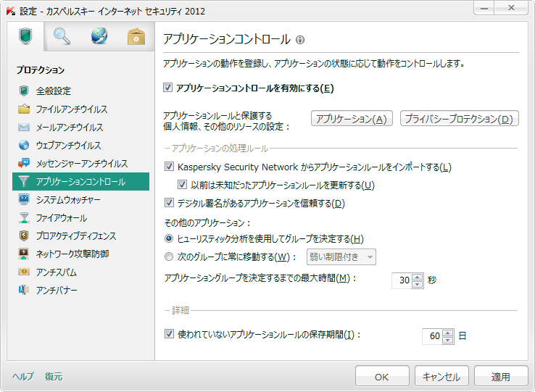Click the ウェブアンチウイルス globe icon
The width and height of the screenshot is (535, 392).
[23, 145]
